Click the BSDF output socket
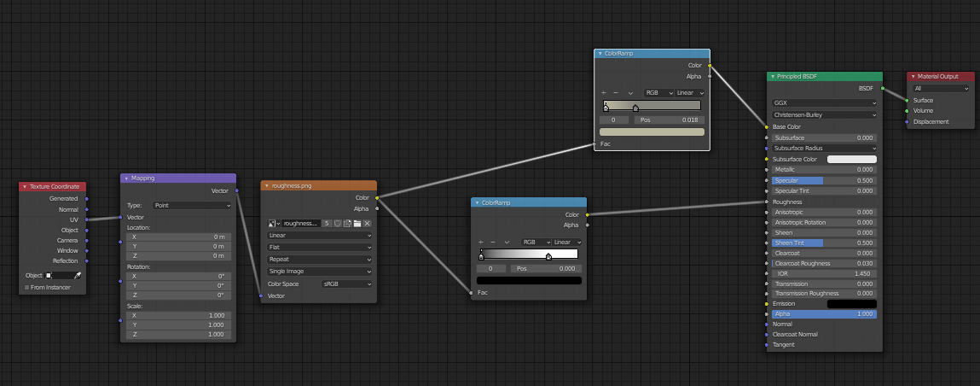The width and height of the screenshot is (980, 386). pyautogui.click(x=883, y=88)
